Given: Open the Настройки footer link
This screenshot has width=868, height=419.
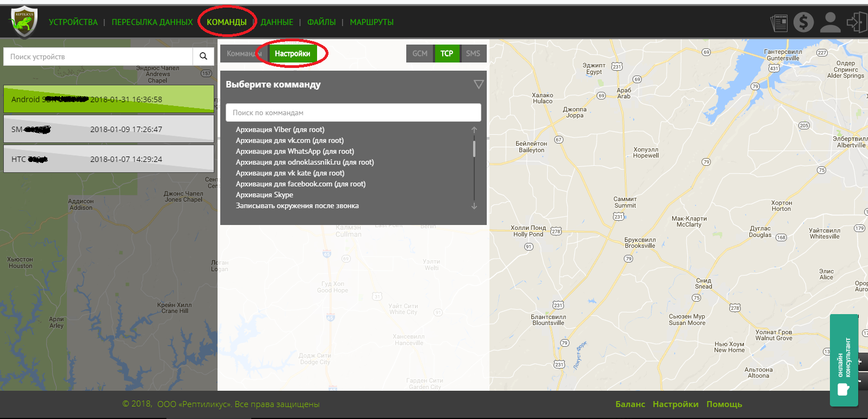Looking at the screenshot, I should pos(675,404).
